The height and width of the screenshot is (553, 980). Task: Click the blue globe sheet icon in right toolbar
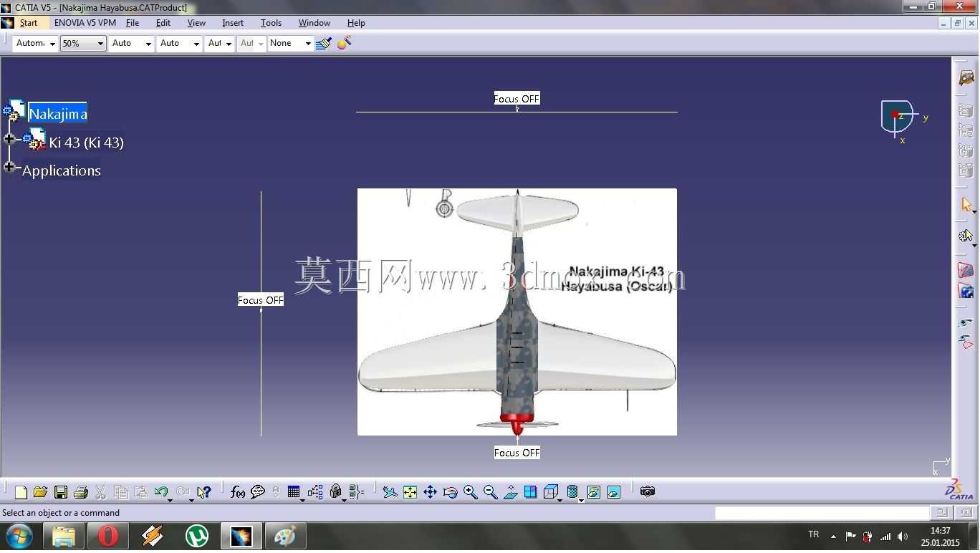tap(966, 292)
